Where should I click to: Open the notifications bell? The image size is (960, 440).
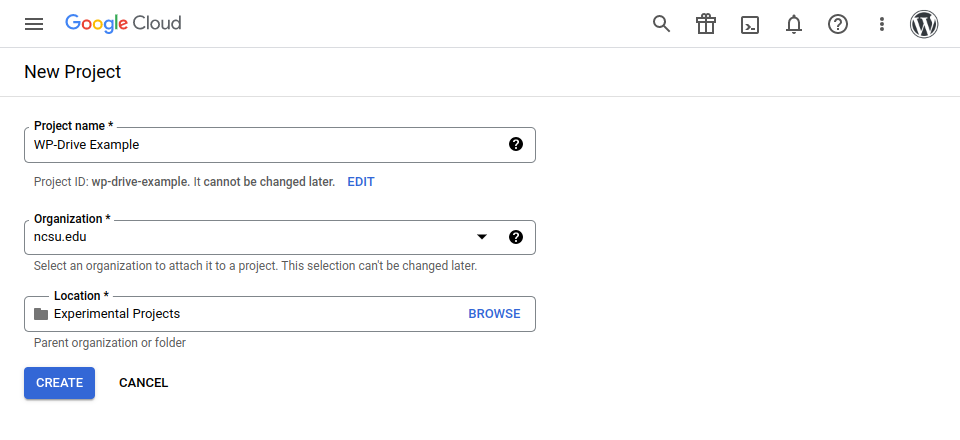pyautogui.click(x=794, y=24)
